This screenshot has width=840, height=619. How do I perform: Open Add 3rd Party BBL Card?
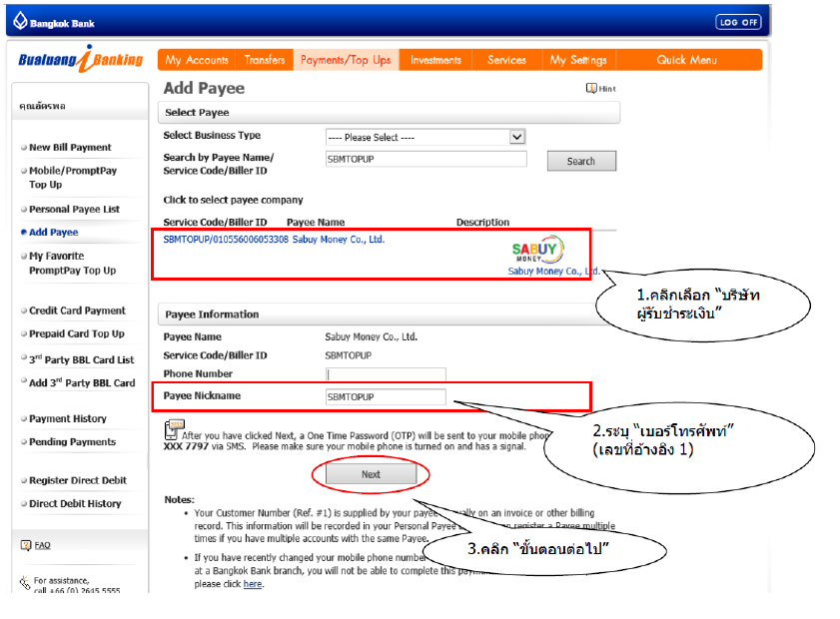(x=82, y=382)
